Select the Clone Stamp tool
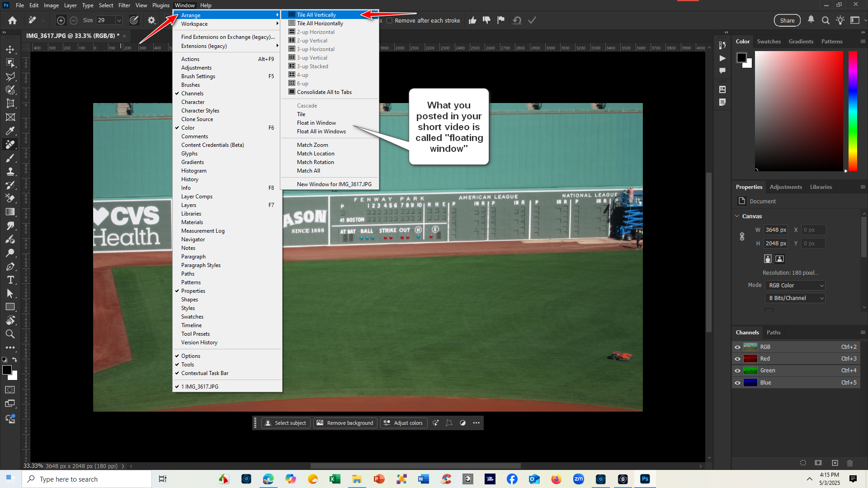868x488 pixels. click(11, 171)
